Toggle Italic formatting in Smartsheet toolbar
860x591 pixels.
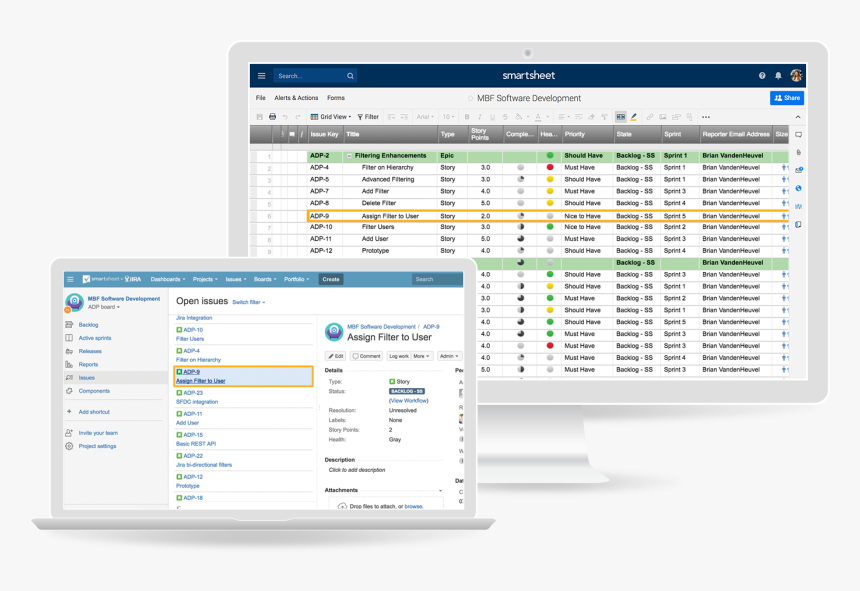click(479, 117)
